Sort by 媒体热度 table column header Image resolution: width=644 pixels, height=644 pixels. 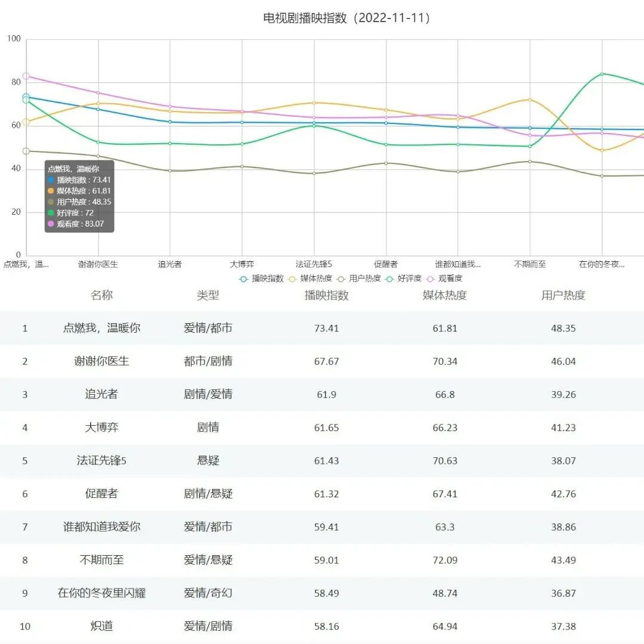tap(444, 295)
